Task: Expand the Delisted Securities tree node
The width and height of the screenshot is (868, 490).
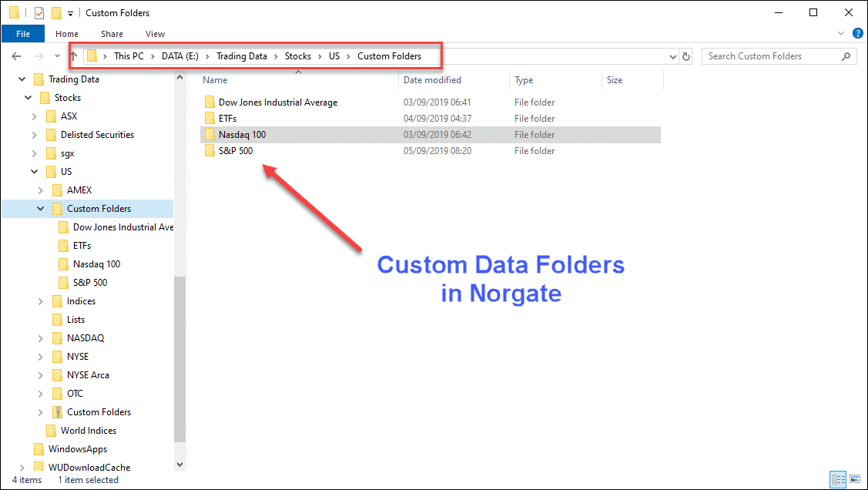Action: point(35,135)
